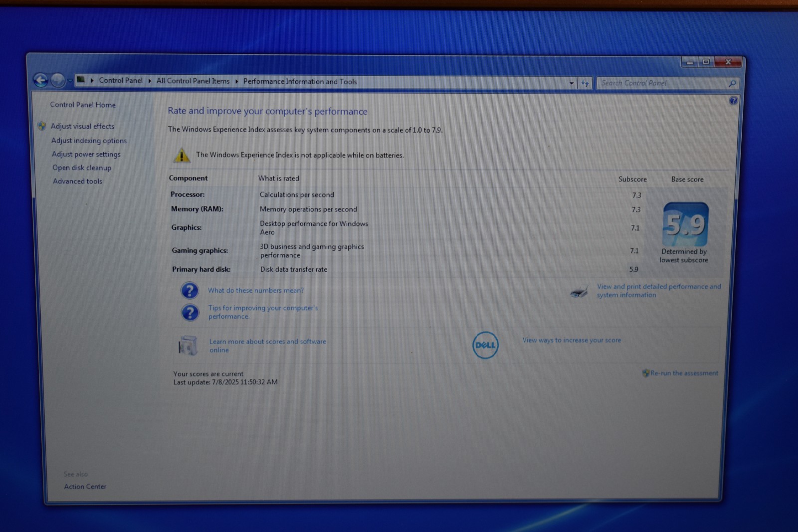
Task: Select the Memory (RAM): row label
Action: point(197,209)
